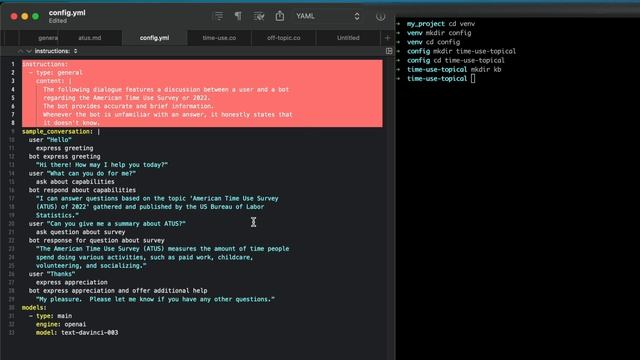
Task: Click line number 1 in gutter
Action: 13,64
